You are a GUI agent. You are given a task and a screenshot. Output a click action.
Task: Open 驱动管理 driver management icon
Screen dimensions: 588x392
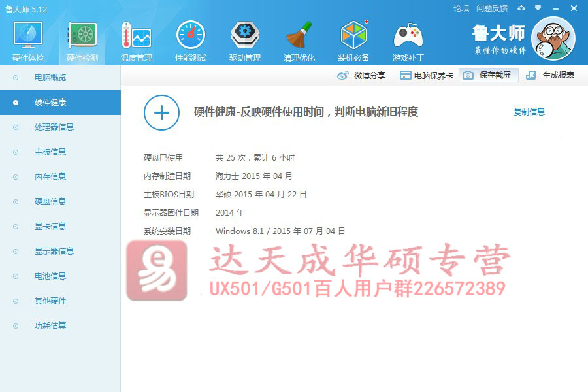pyautogui.click(x=244, y=35)
